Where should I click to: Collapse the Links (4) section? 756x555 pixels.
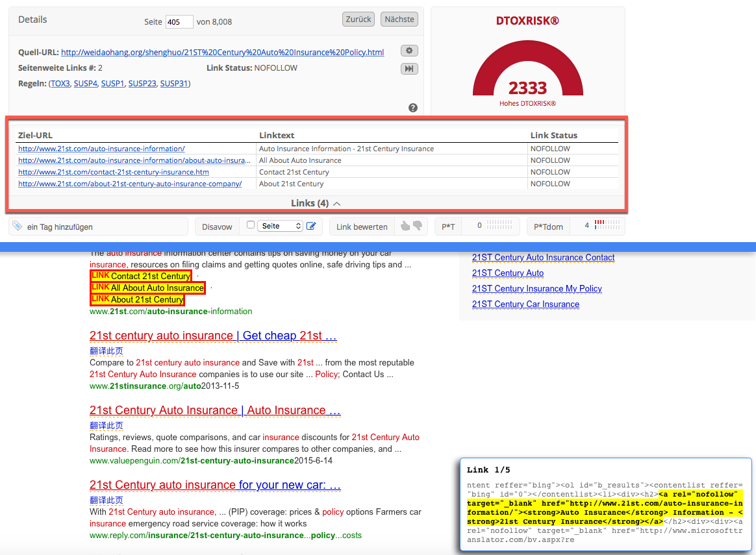coord(316,203)
